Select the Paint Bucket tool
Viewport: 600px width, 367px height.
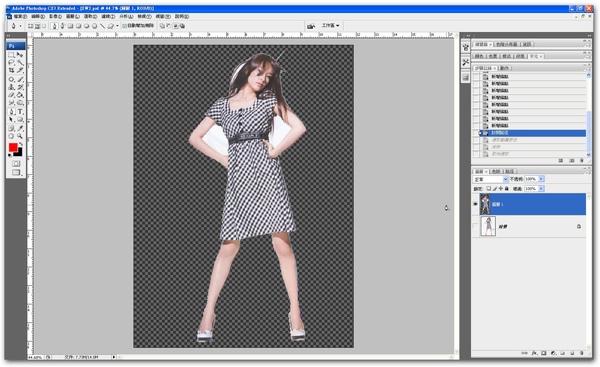tap(20, 95)
